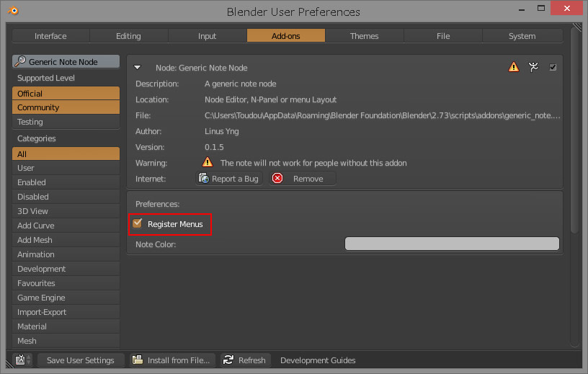Select the Disabled category filter

[66, 197]
